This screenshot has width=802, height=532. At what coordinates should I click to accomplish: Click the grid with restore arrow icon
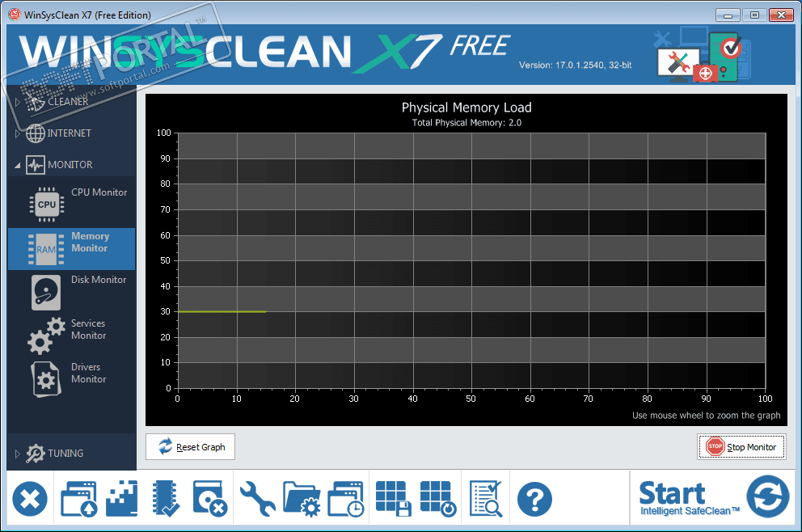tap(438, 499)
